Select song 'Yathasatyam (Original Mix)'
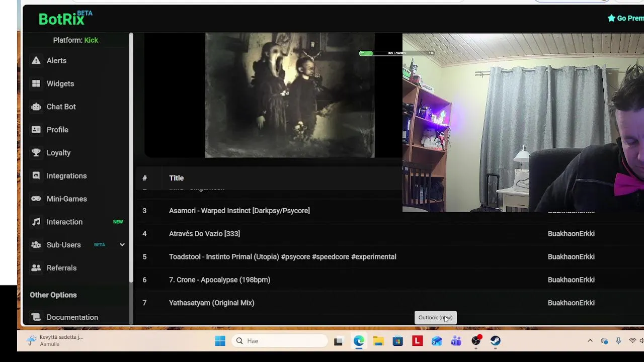This screenshot has width=644, height=362. pyautogui.click(x=211, y=303)
